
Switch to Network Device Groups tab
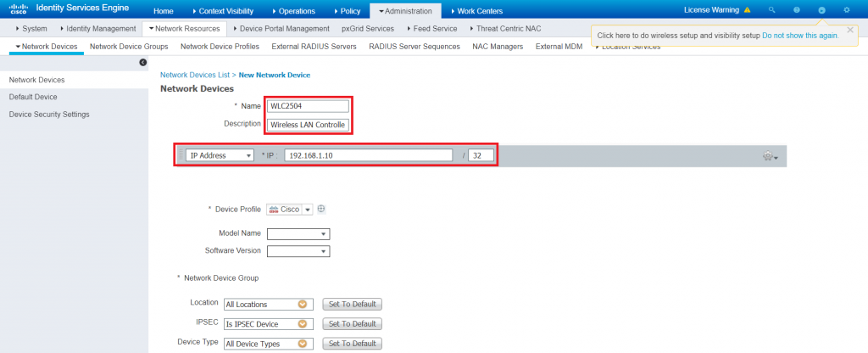tap(129, 47)
